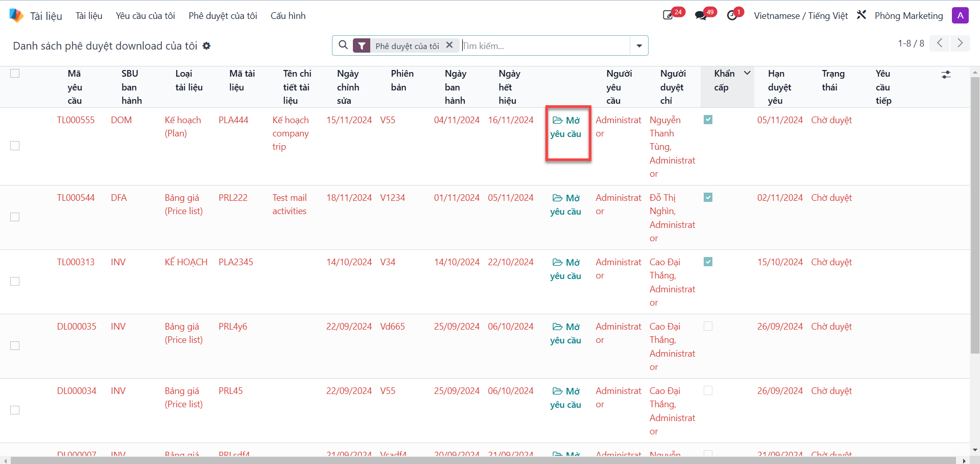980x464 pixels.
Task: Click the 1-8 / 8 pager counter
Action: [911, 43]
